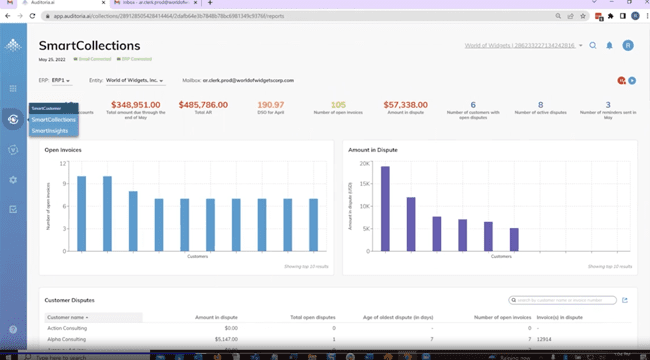Screen dimensions: 650x360
Task: Expand the ERP1 dropdown
Action: 61,80
